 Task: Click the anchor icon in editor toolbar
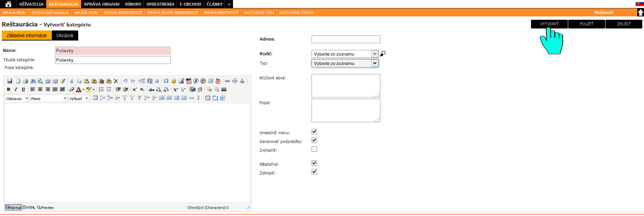tap(242, 81)
